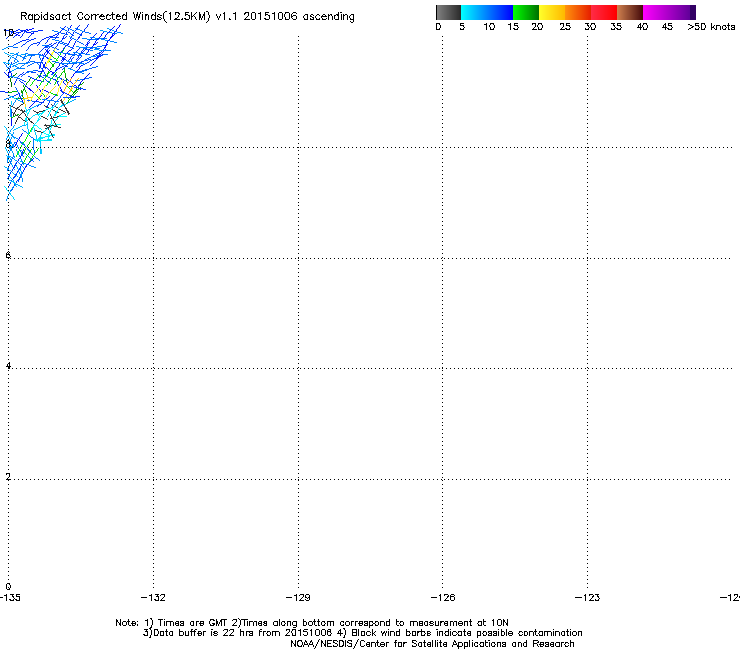
Task: Click the '20' legend scale label
Action: (537, 27)
